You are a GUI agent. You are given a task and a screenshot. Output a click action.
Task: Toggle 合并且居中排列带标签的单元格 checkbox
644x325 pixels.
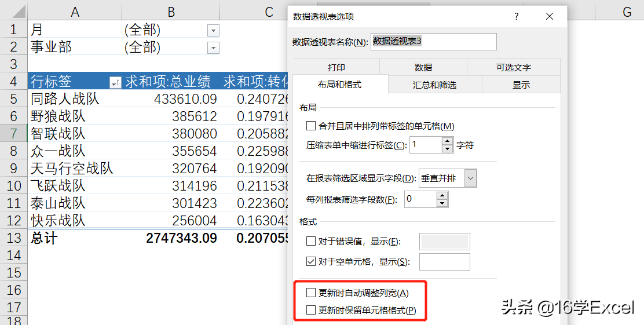(311, 126)
